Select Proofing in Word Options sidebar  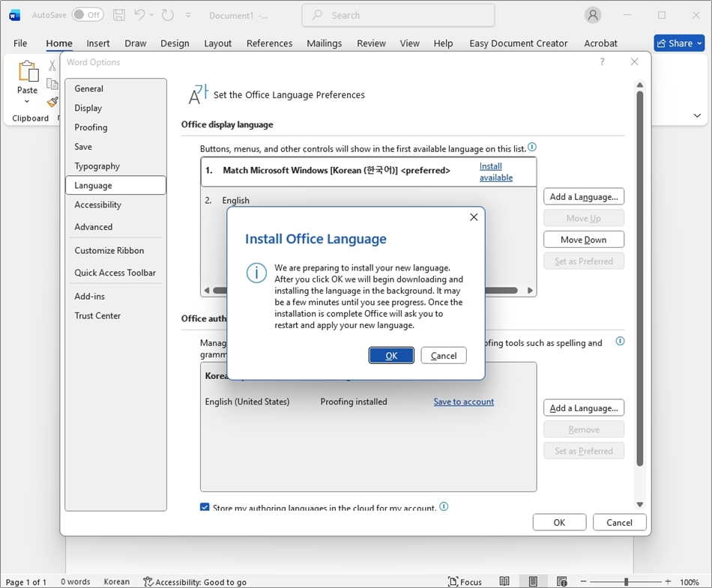[x=91, y=127]
